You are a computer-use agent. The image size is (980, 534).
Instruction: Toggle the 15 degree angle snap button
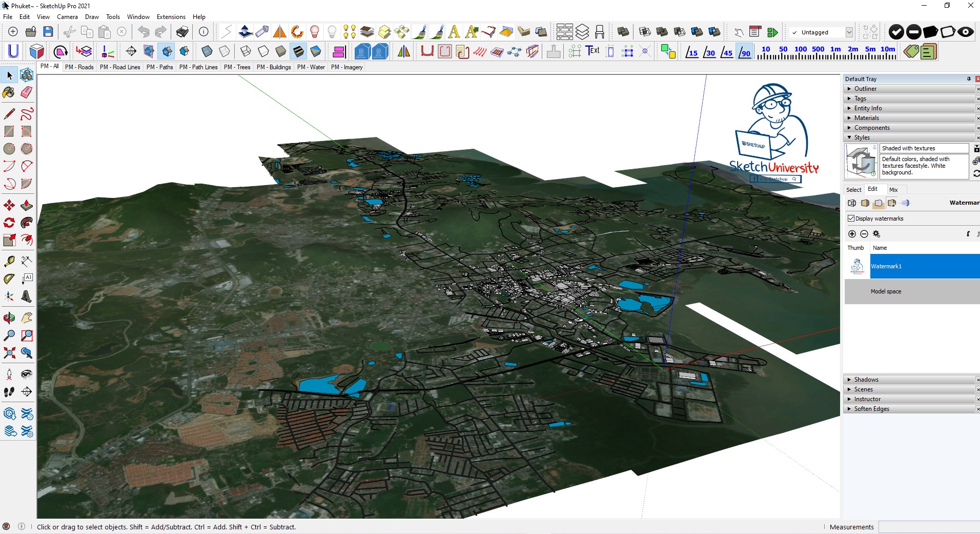point(692,51)
